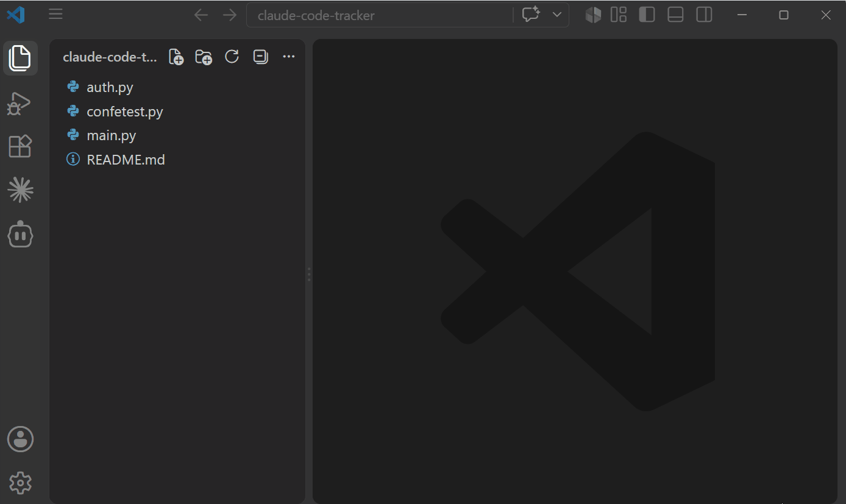Open the Explorer view in activity bar
846x504 pixels.
click(20, 58)
